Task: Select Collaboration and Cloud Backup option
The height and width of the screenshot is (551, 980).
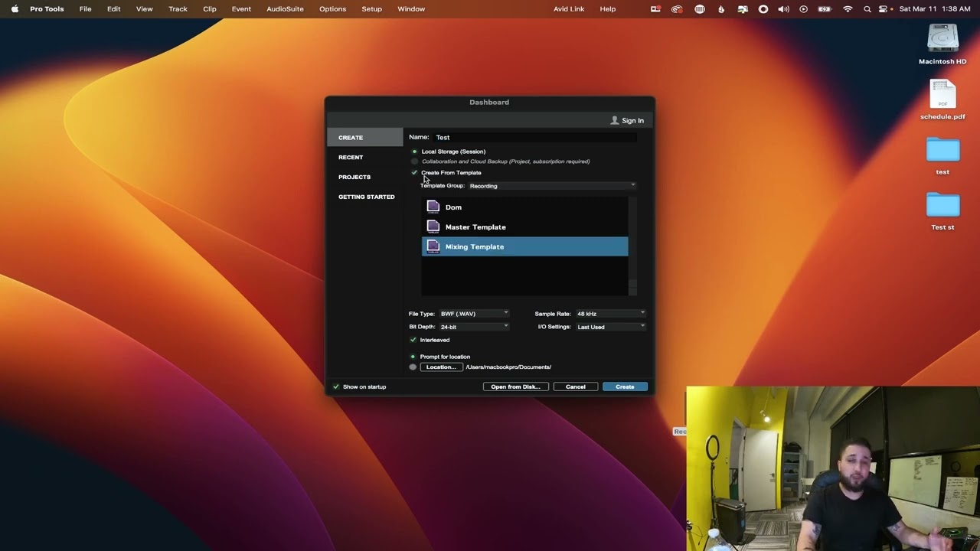Action: pos(414,161)
